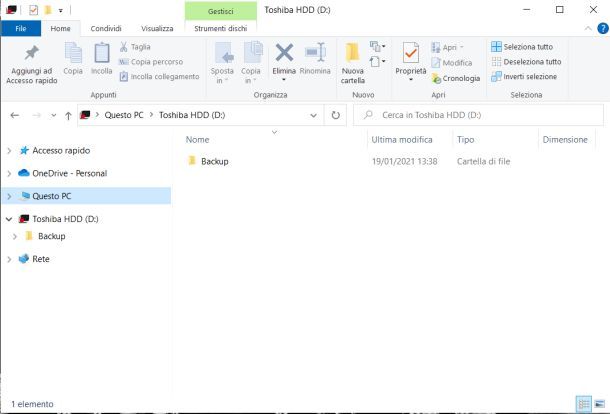Go back with the left arrow
This screenshot has height=414, width=610.
pyautogui.click(x=15, y=115)
